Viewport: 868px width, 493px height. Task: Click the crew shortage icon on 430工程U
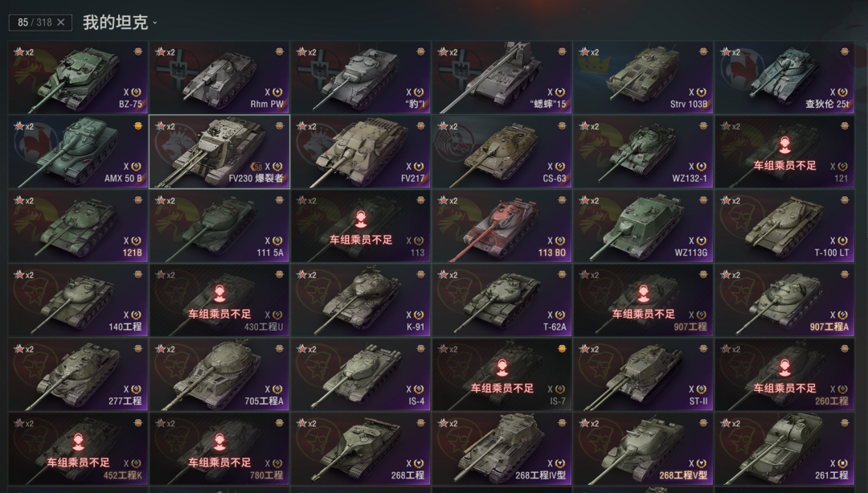click(x=219, y=294)
